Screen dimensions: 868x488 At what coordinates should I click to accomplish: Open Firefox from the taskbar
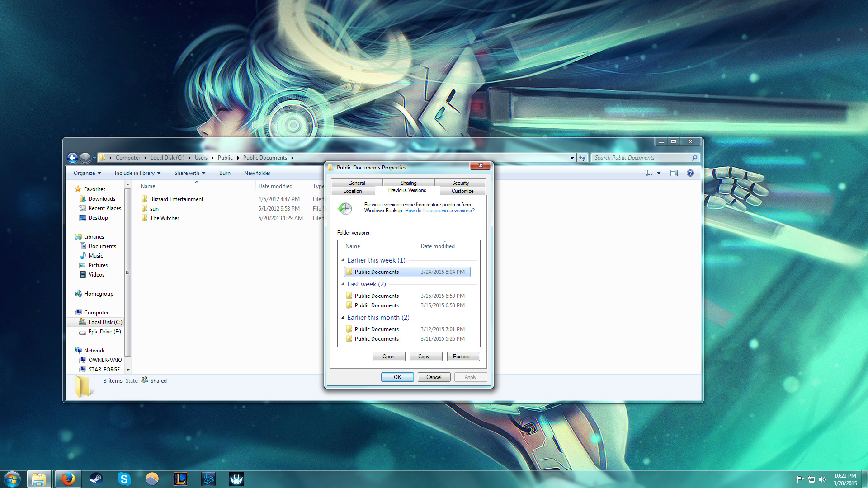(68, 479)
